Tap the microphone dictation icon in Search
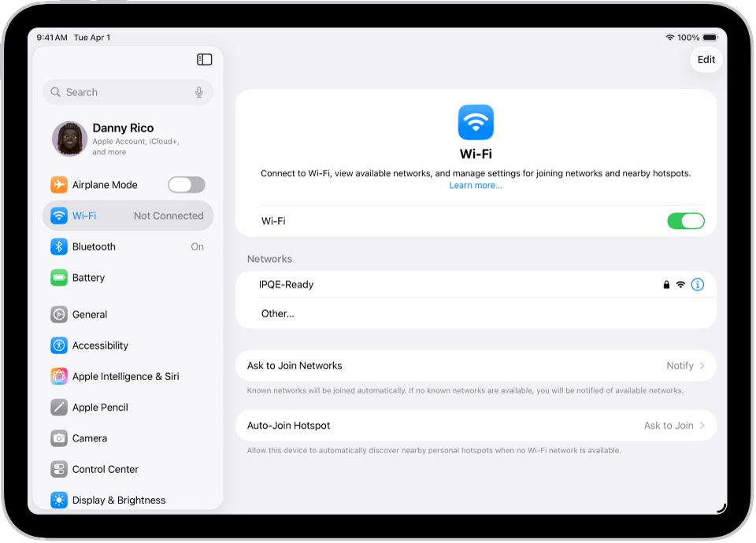This screenshot has height=543, width=756. pos(198,92)
